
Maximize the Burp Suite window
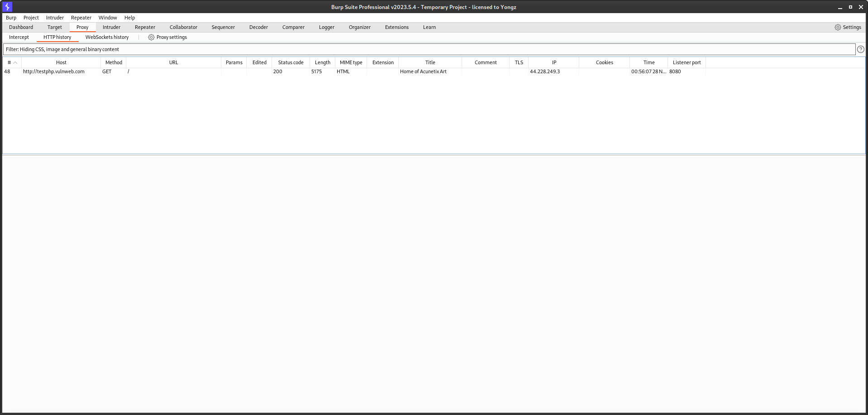(x=850, y=7)
